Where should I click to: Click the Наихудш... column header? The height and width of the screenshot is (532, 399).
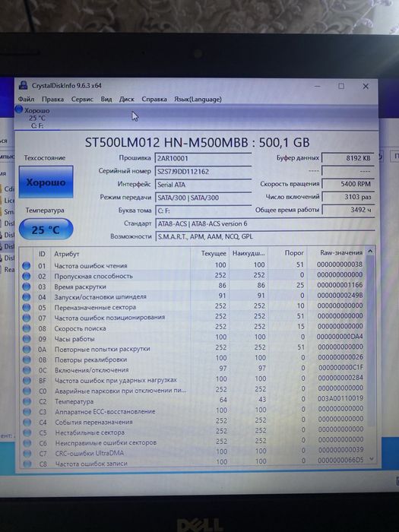pos(249,253)
